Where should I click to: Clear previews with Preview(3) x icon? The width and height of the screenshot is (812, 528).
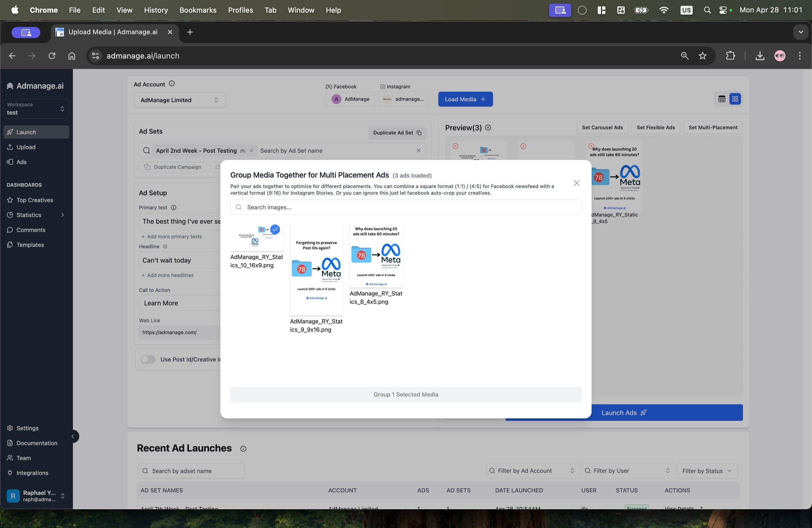click(488, 128)
